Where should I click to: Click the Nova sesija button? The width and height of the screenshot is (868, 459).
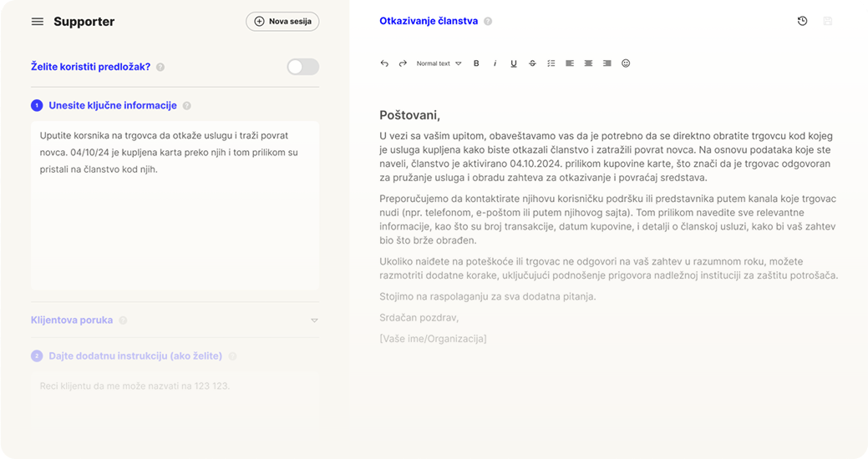point(282,22)
